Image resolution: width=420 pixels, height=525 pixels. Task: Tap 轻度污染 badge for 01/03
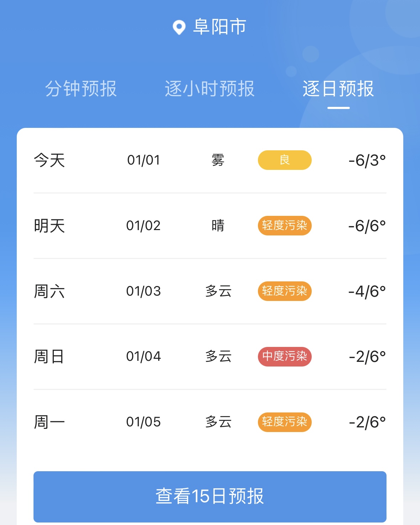(x=285, y=291)
